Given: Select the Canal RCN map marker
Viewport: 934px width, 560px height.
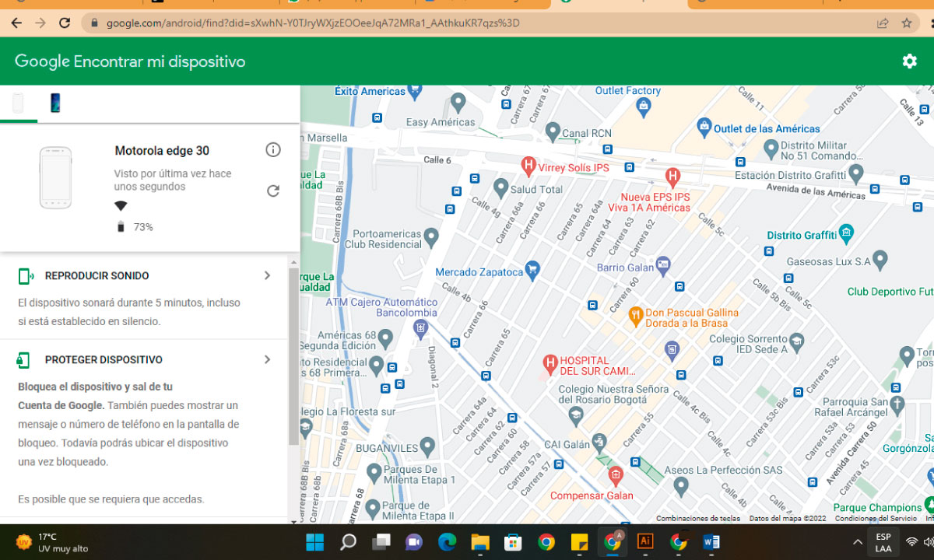Looking at the screenshot, I should (553, 130).
